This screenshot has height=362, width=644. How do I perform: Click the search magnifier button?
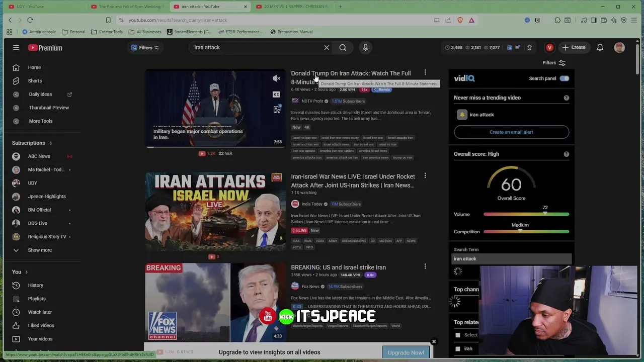click(x=343, y=48)
